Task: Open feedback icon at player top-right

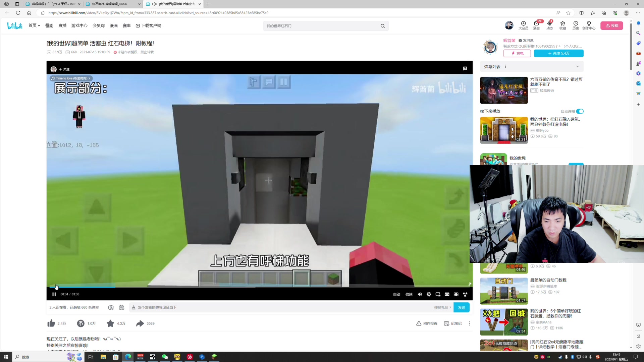Action: click(465, 68)
